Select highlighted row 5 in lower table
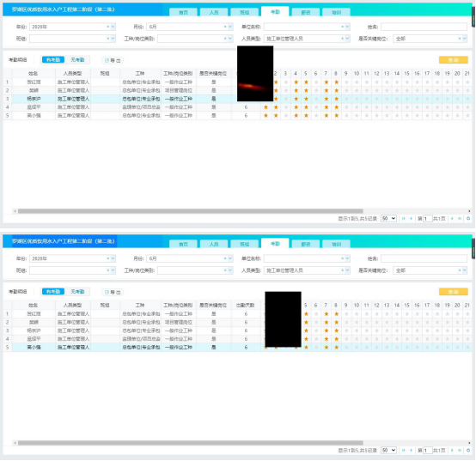 [x=237, y=348]
